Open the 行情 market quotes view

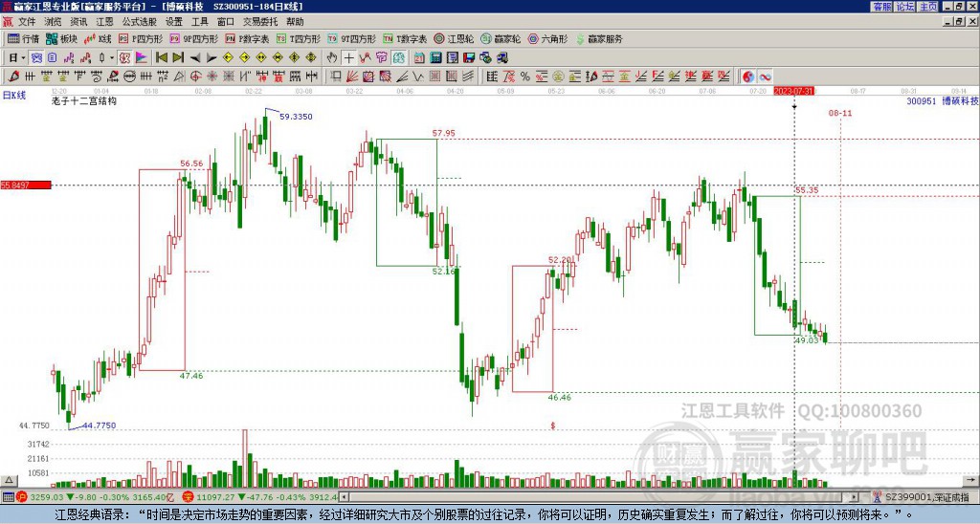(23, 38)
